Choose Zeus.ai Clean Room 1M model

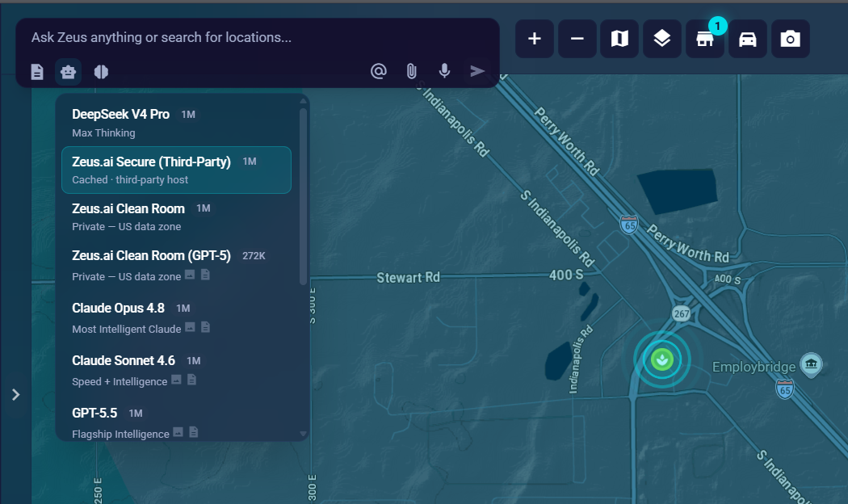click(176, 216)
